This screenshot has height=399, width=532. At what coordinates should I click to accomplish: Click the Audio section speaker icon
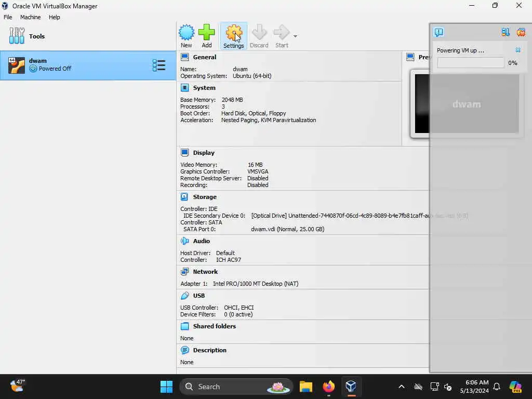tap(184, 241)
